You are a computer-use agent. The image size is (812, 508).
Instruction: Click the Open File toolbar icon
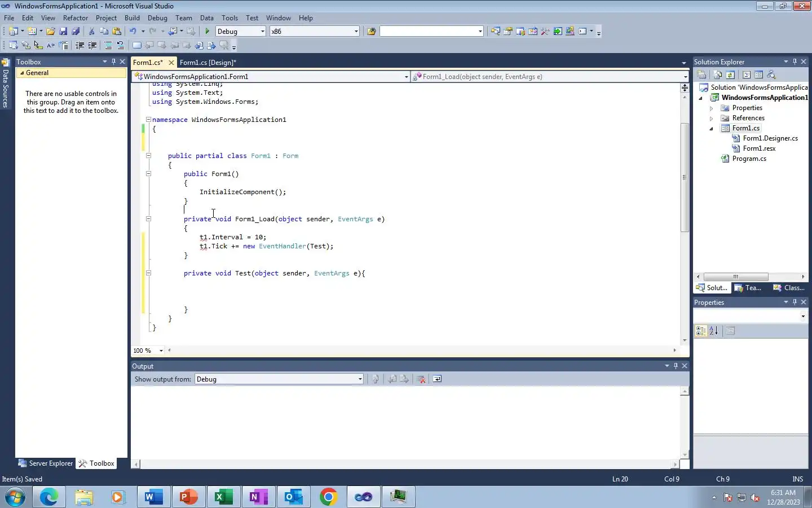(51, 32)
